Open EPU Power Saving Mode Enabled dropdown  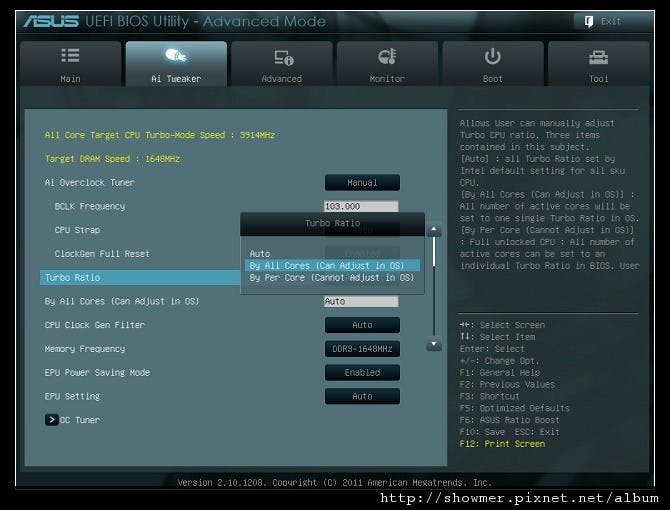point(362,372)
